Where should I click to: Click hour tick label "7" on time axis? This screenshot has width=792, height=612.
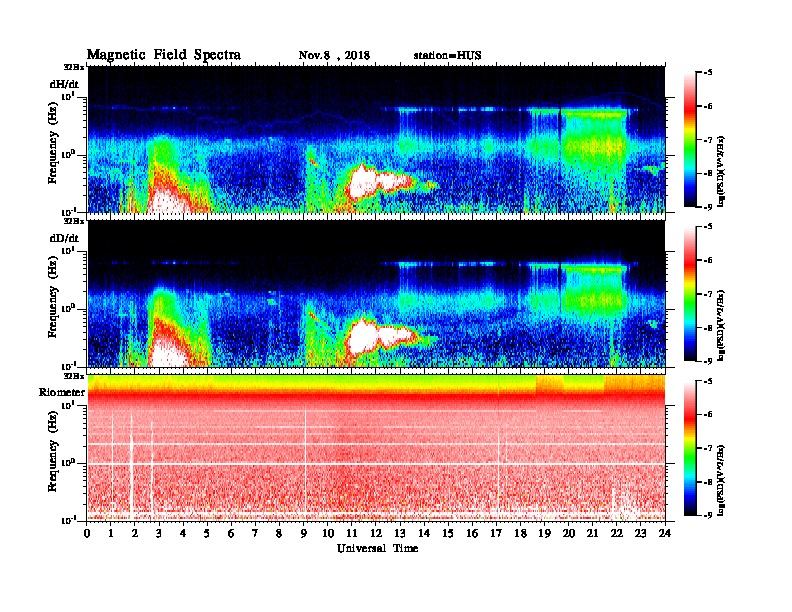tap(256, 533)
